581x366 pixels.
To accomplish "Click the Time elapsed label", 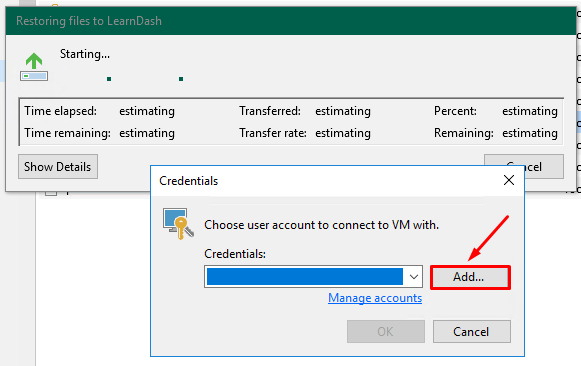I will pos(60,111).
